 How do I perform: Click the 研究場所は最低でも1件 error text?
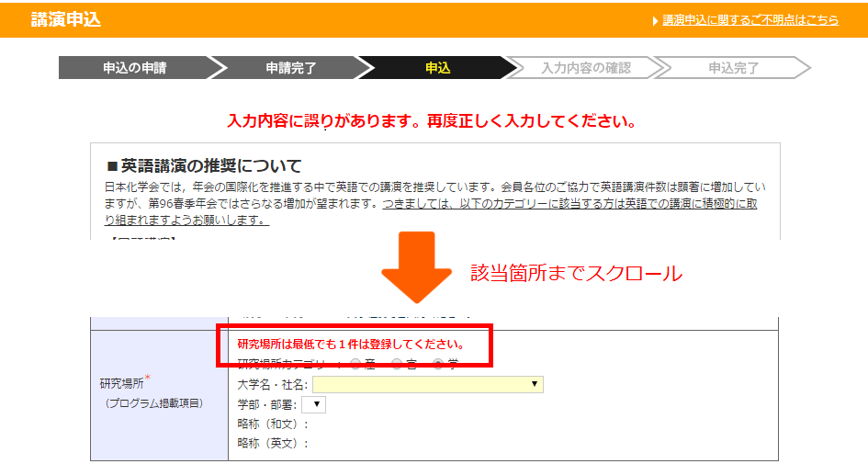click(350, 345)
